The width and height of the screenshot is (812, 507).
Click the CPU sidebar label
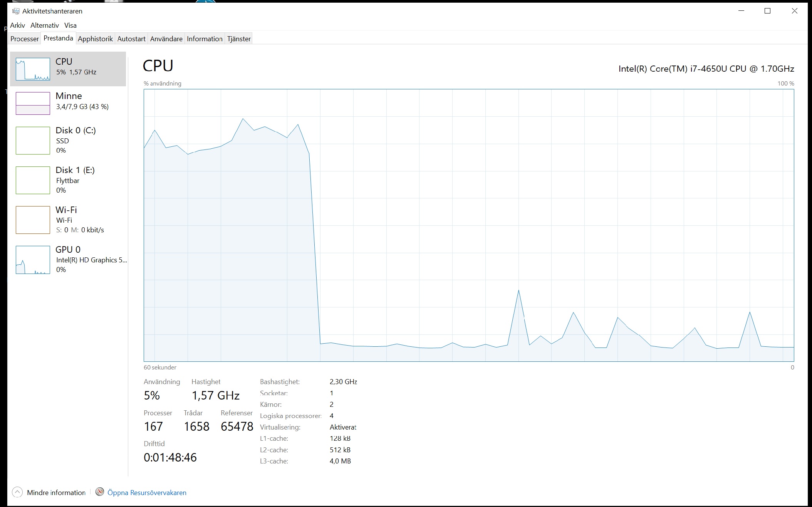[64, 62]
